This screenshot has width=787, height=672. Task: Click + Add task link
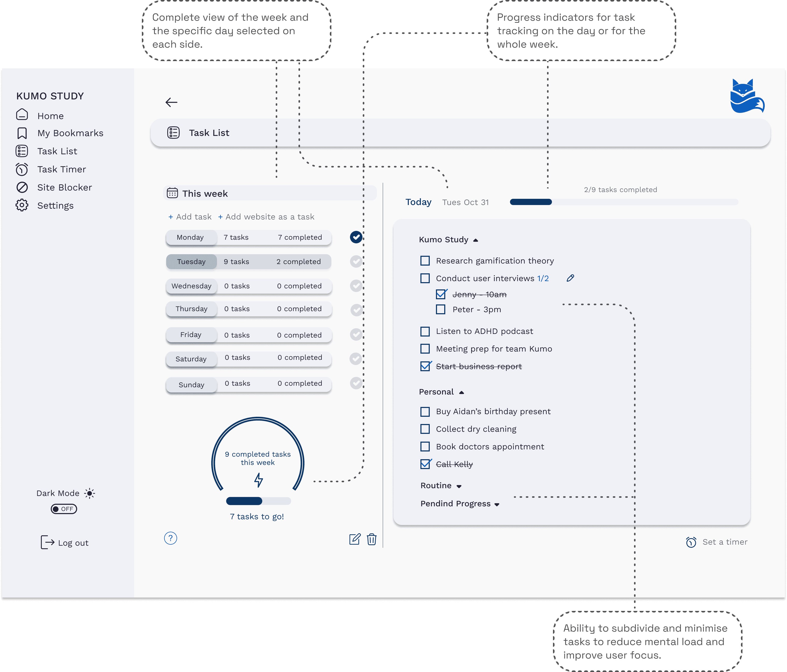click(190, 216)
